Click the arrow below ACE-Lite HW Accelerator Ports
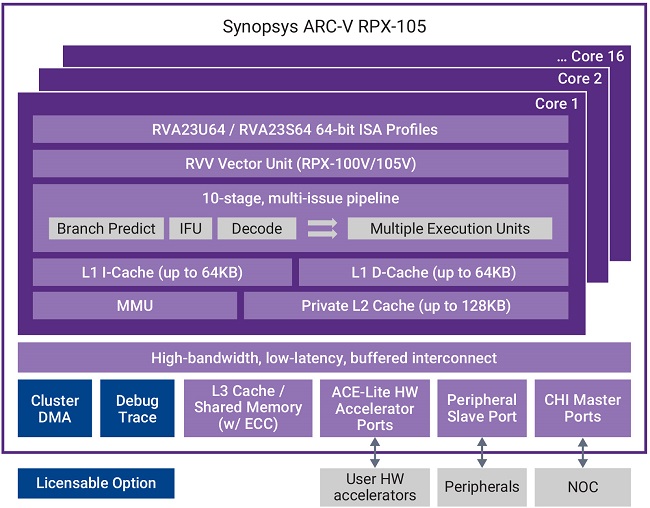This screenshot has height=508, width=650. point(375,452)
